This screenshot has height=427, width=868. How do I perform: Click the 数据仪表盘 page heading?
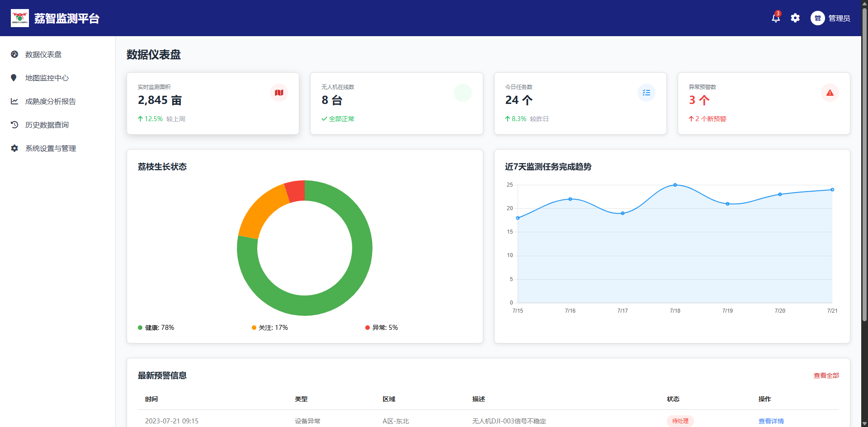pyautogui.click(x=154, y=55)
